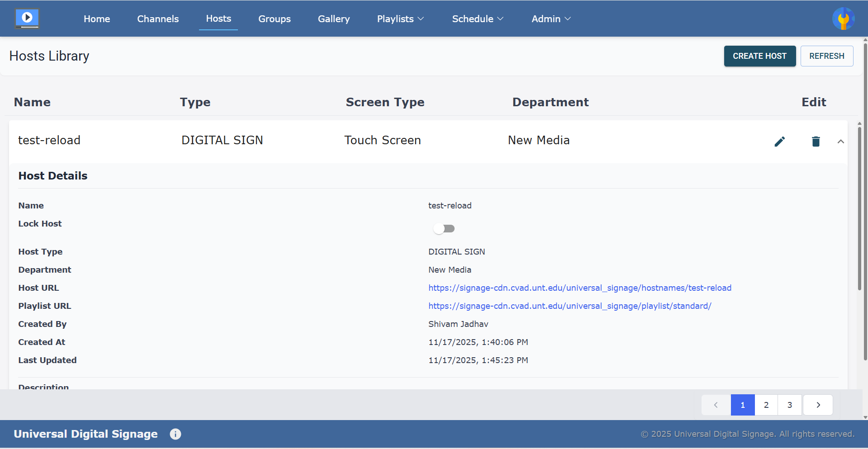Expand the Admin dropdown menu

pos(550,19)
